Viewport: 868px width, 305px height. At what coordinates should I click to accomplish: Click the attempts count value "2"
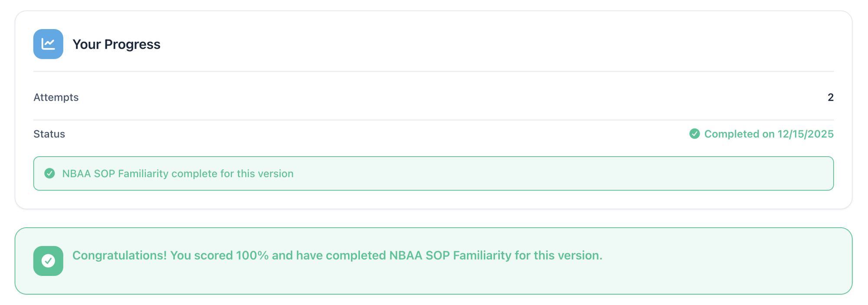(x=830, y=97)
